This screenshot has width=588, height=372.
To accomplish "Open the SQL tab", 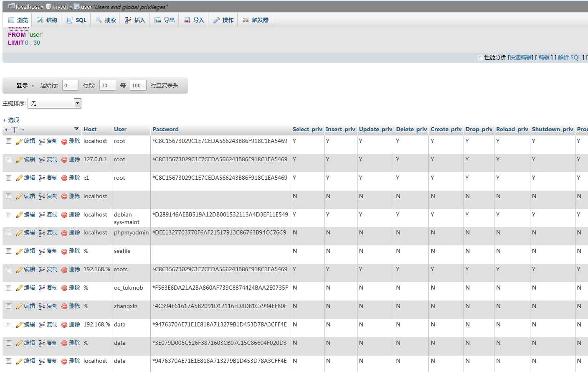I will [76, 20].
